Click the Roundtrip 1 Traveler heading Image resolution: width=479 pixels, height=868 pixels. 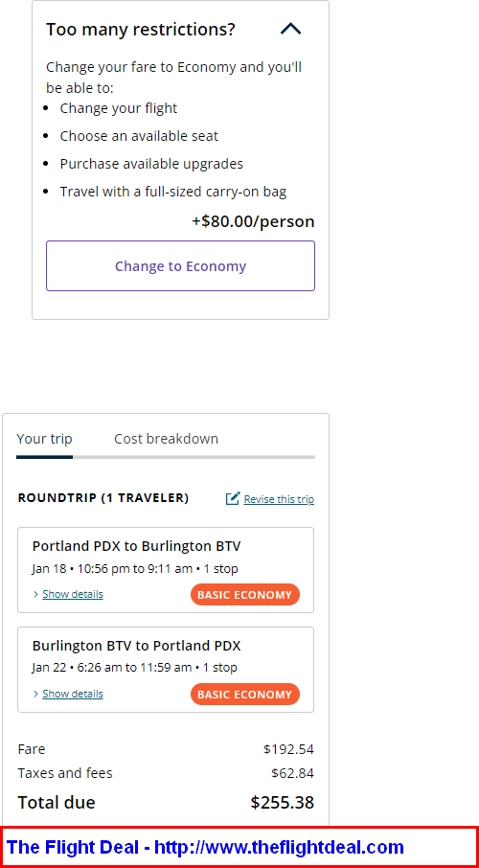[103, 498]
